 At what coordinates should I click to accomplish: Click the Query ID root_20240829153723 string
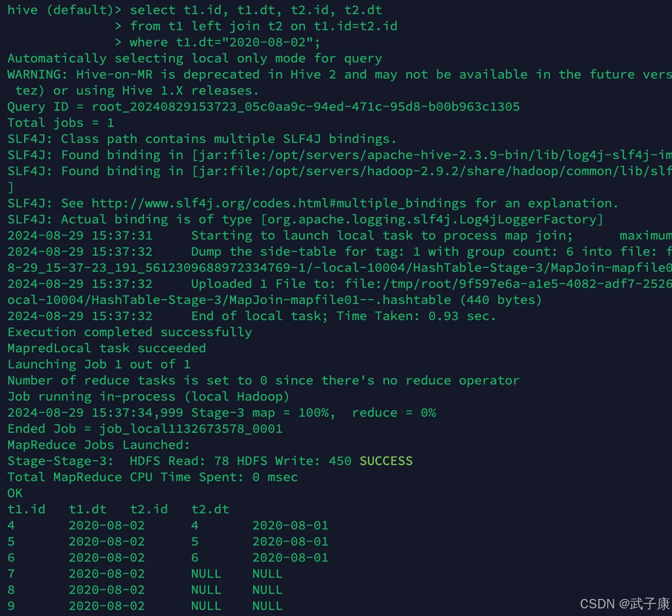tap(306, 107)
